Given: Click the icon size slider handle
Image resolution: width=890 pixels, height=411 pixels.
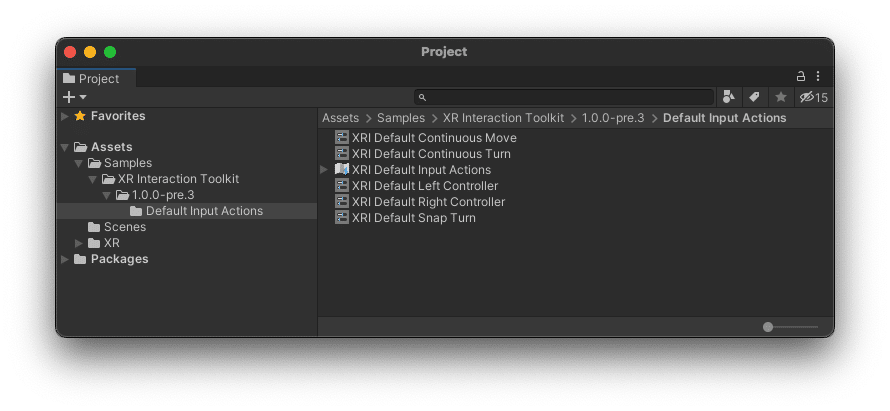Looking at the screenshot, I should [x=768, y=327].
